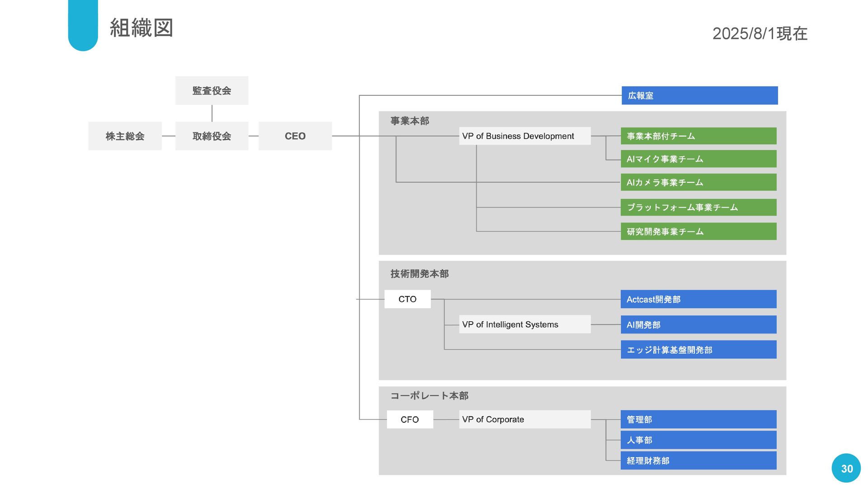Select the 取締役会 box
The height and width of the screenshot is (488, 868).
212,136
